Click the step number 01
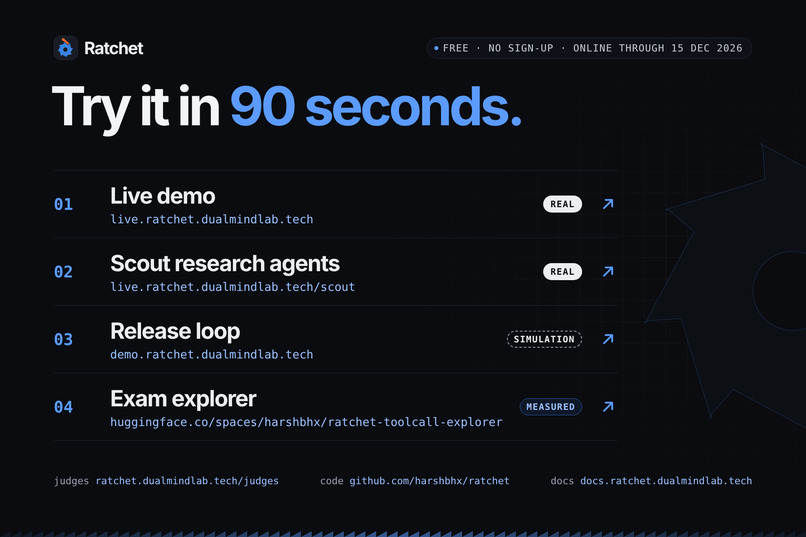806x537 pixels. 63,205
